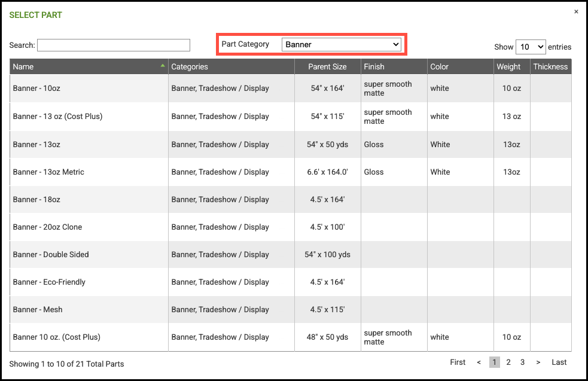This screenshot has height=381, width=588.
Task: Click the 6.6' x 164.0' size cell
Action: [x=327, y=172]
